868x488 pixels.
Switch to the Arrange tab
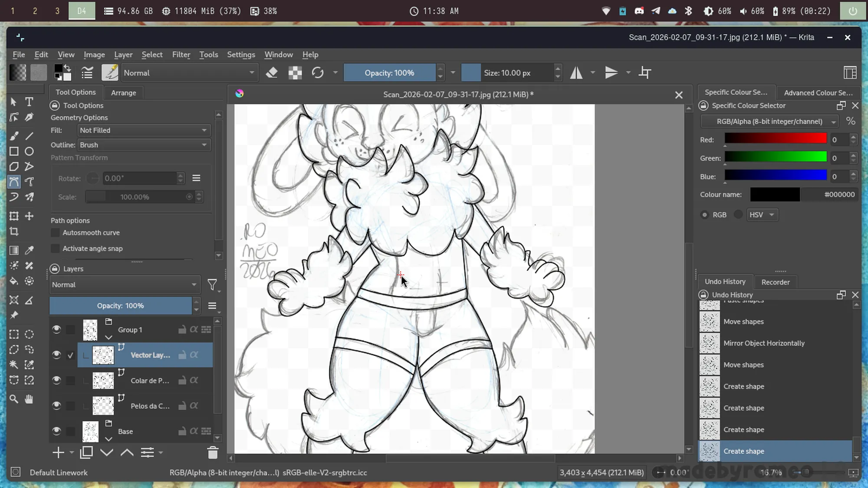click(x=123, y=93)
